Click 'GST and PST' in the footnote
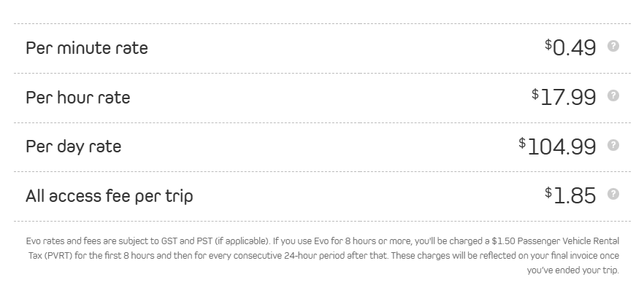The image size is (644, 285). coord(187,241)
